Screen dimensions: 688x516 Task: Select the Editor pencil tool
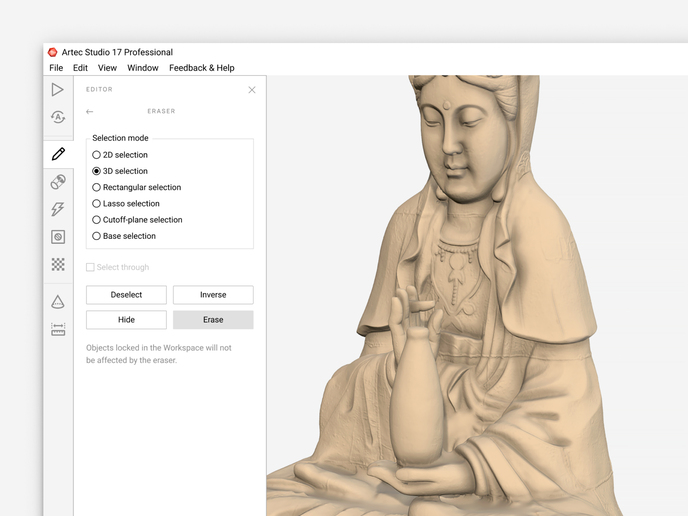coord(58,154)
